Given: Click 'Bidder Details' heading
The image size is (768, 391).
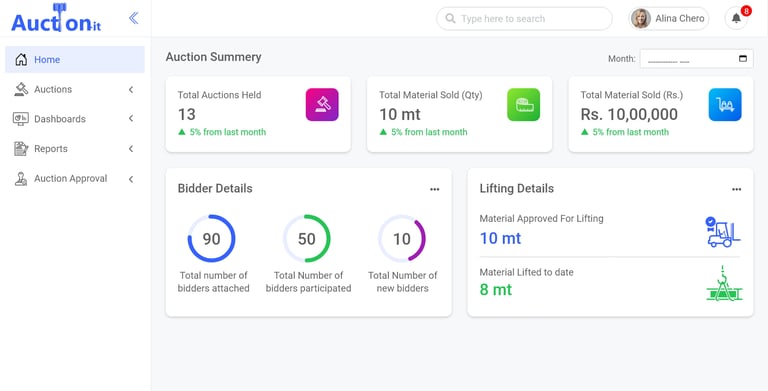Looking at the screenshot, I should 215,189.
